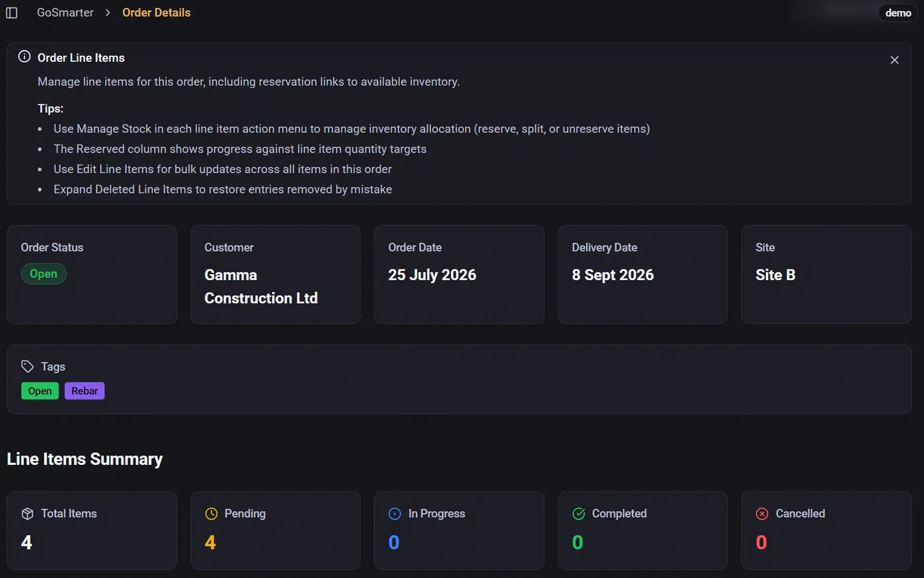Viewport: 924px width, 578px height.
Task: Click the 8 Sept 2026 delivery date
Action: pyautogui.click(x=612, y=275)
